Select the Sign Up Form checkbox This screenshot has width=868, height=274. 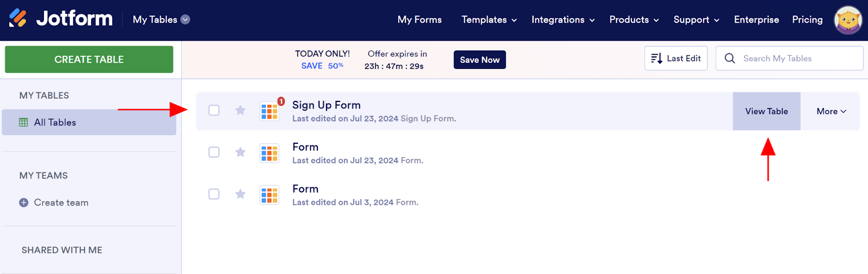214,111
